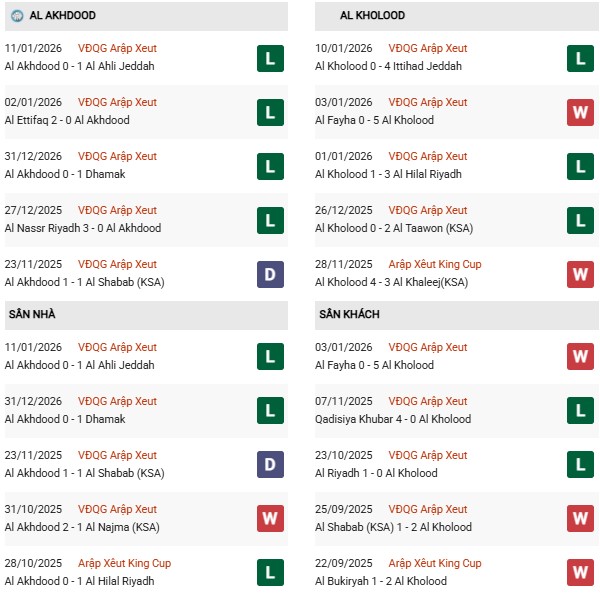
Task: Click the L badge for Al Ettifaq 2-0 Al Akhdood
Action: pos(270,112)
